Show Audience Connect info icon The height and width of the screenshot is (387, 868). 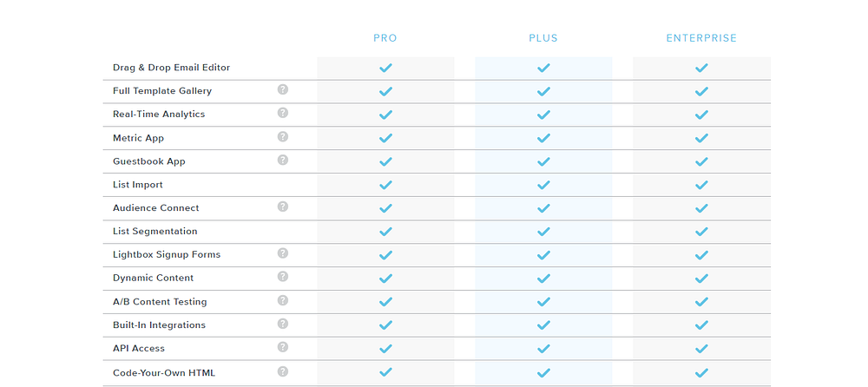click(283, 207)
